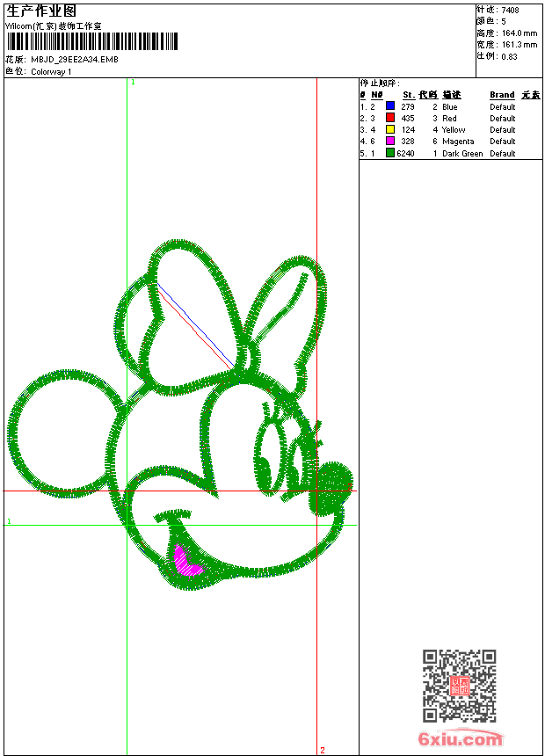This screenshot has height=756, width=545.
Task: Click the stitch count 435 for Red
Action: [408, 118]
